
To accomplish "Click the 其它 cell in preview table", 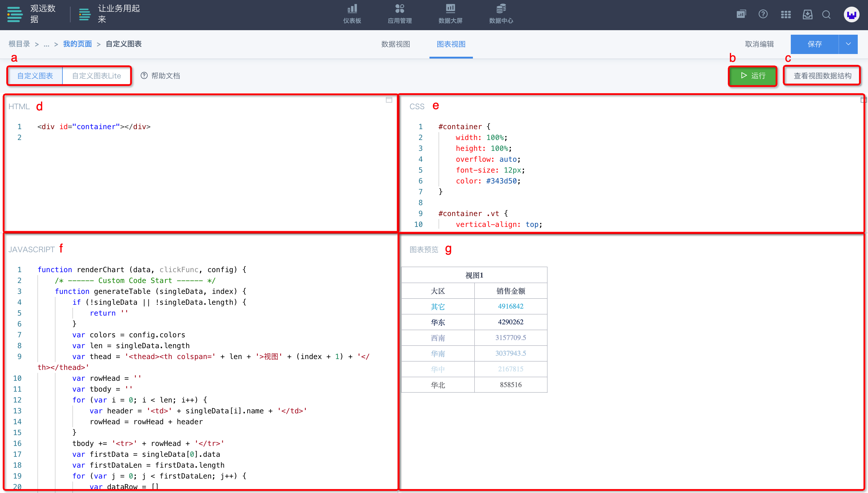I will [x=438, y=307].
